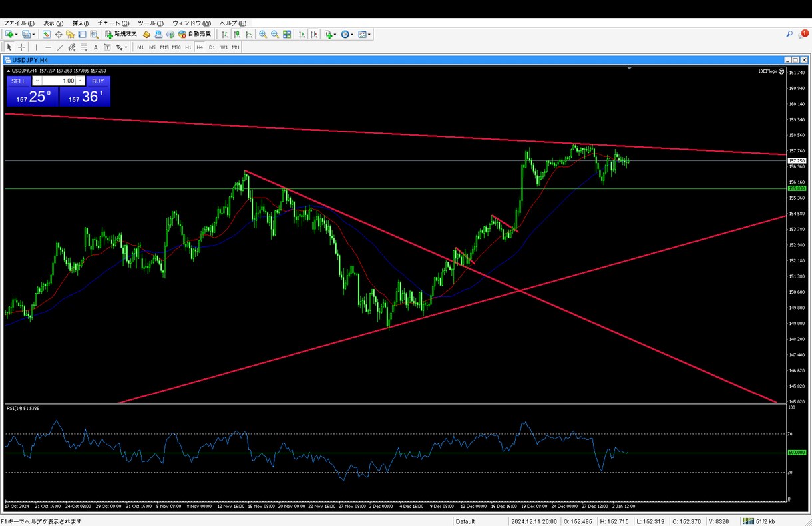Screen dimensions: 812x526
Task: Zoom out on the chart
Action: point(275,34)
